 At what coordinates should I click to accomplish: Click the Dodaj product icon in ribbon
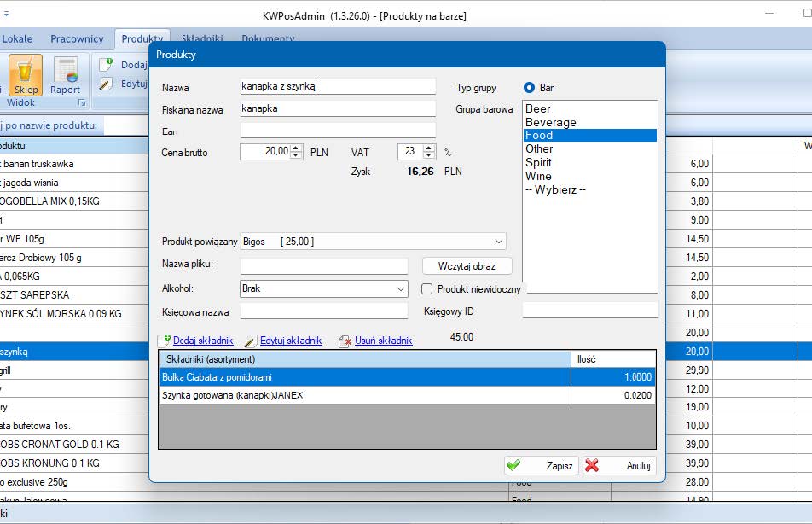(106, 65)
